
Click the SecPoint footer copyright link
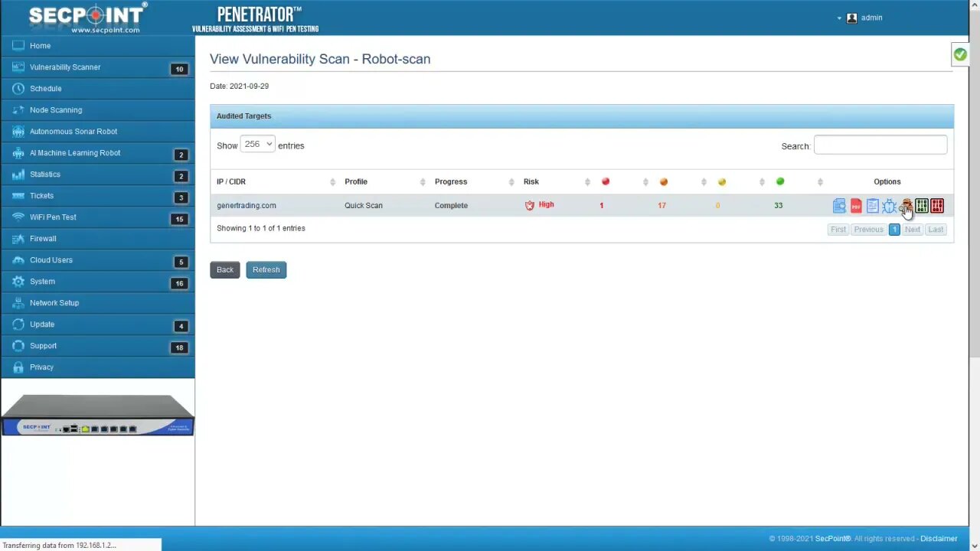pyautogui.click(x=832, y=539)
